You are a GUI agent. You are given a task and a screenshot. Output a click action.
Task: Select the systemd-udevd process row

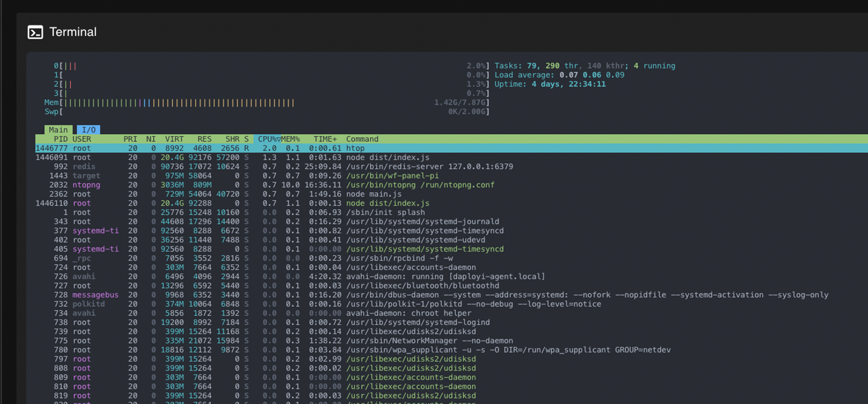click(x=451, y=240)
